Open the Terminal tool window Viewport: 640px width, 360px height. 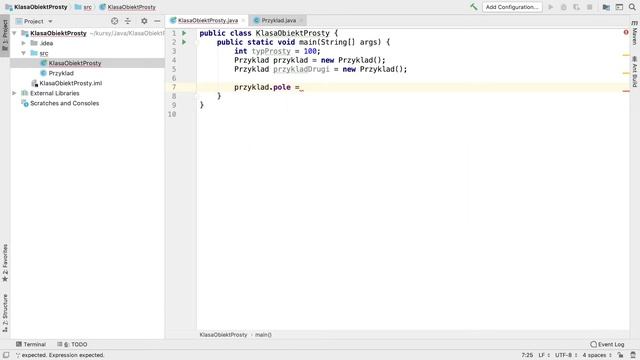click(x=31, y=344)
